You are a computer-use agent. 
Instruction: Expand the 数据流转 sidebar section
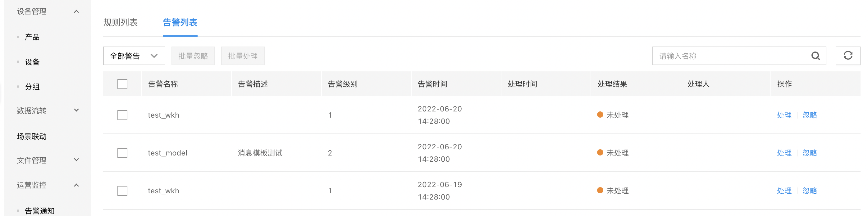[76, 110]
